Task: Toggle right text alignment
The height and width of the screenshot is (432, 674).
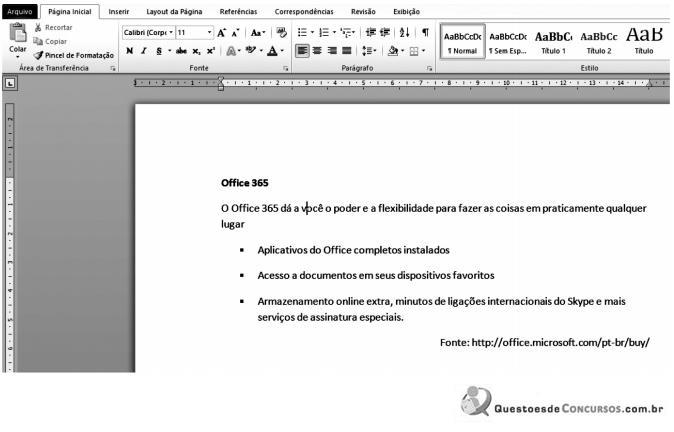Action: click(x=332, y=51)
